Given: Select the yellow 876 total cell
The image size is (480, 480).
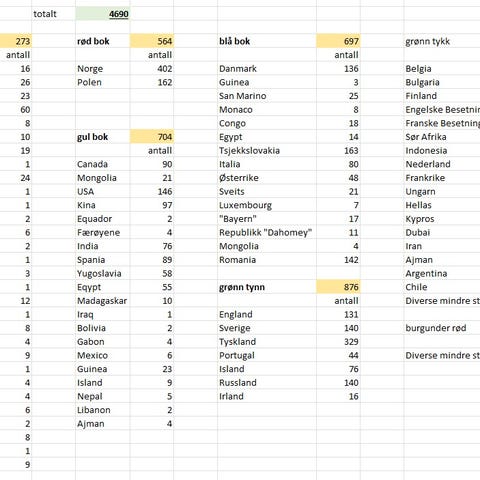Looking at the screenshot, I should [x=338, y=287].
